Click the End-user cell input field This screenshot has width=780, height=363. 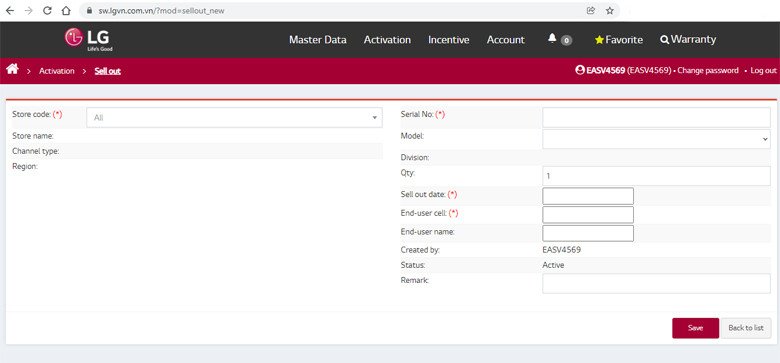click(x=588, y=215)
